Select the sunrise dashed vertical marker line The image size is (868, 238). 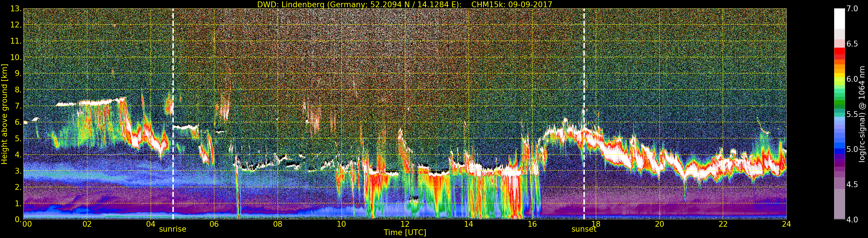pyautogui.click(x=173, y=114)
